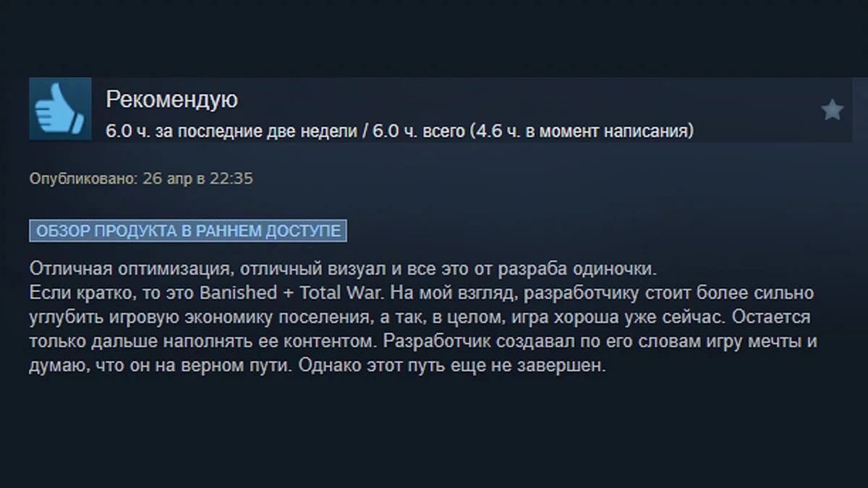Image resolution: width=868 pixels, height=488 pixels.
Task: Click the blue thumbs-up recommendation icon
Action: [x=60, y=108]
